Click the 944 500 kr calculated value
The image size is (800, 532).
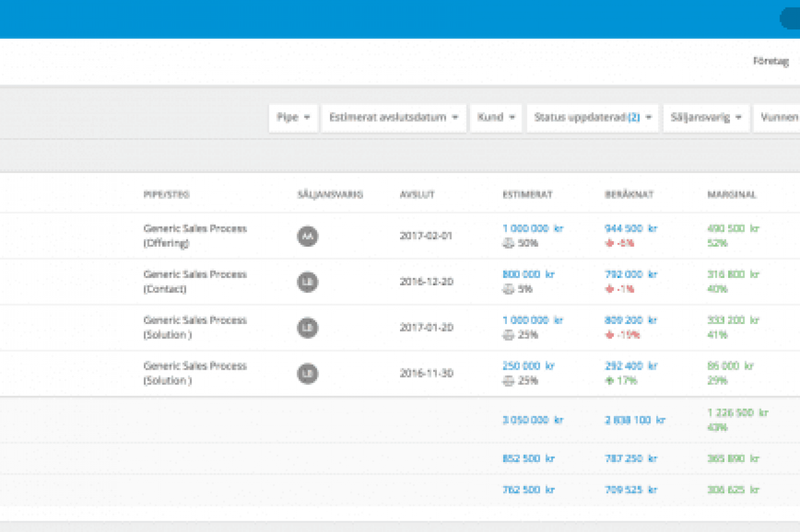(631, 229)
